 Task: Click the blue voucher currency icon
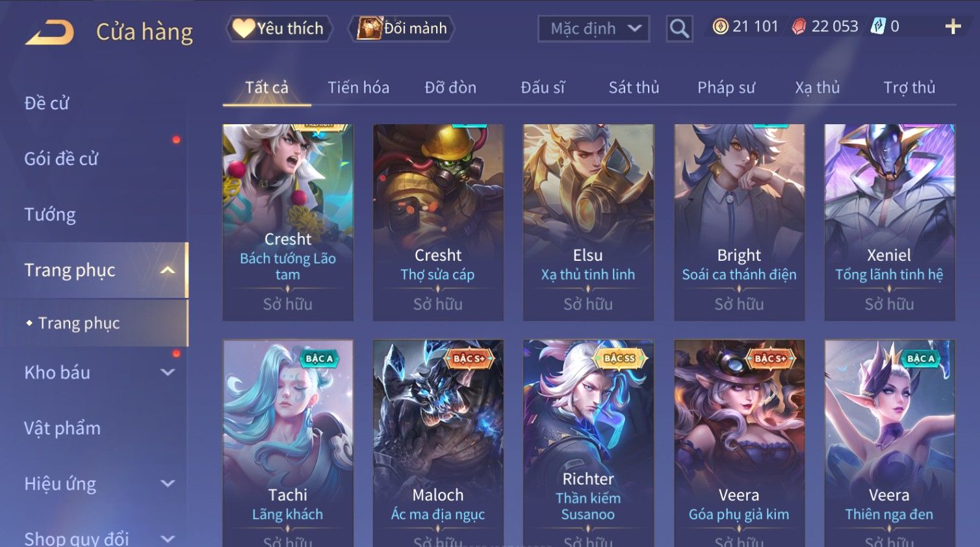[x=878, y=27]
